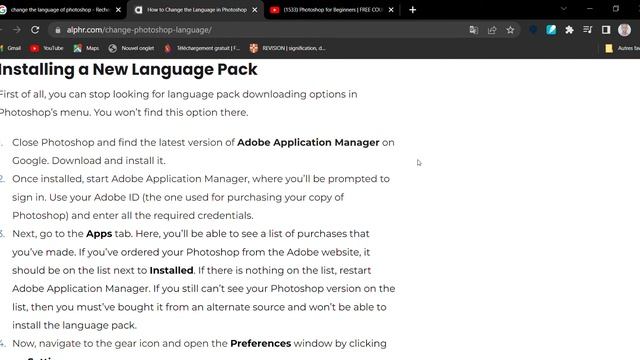Toggle the browser side panel
640x360 pixels.
(606, 30)
